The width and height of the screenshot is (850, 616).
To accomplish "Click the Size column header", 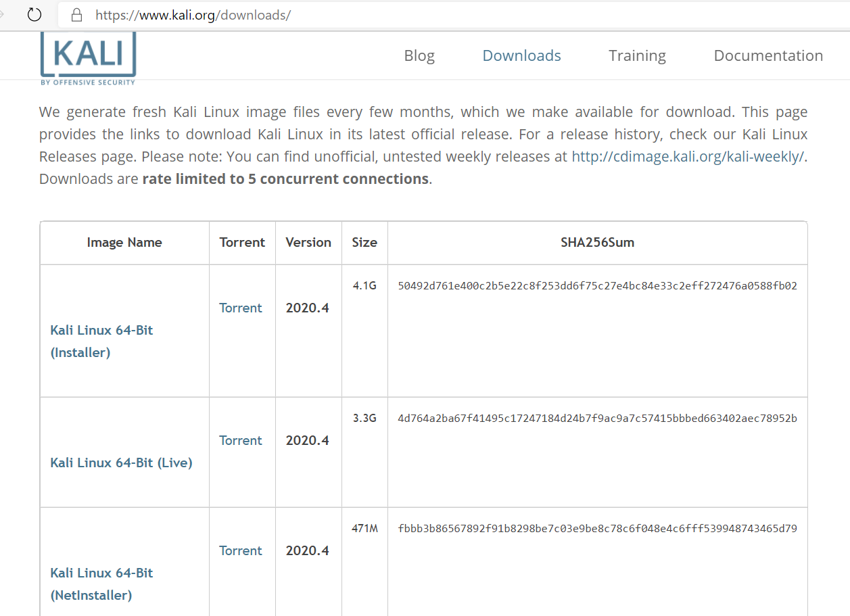I will (364, 242).
